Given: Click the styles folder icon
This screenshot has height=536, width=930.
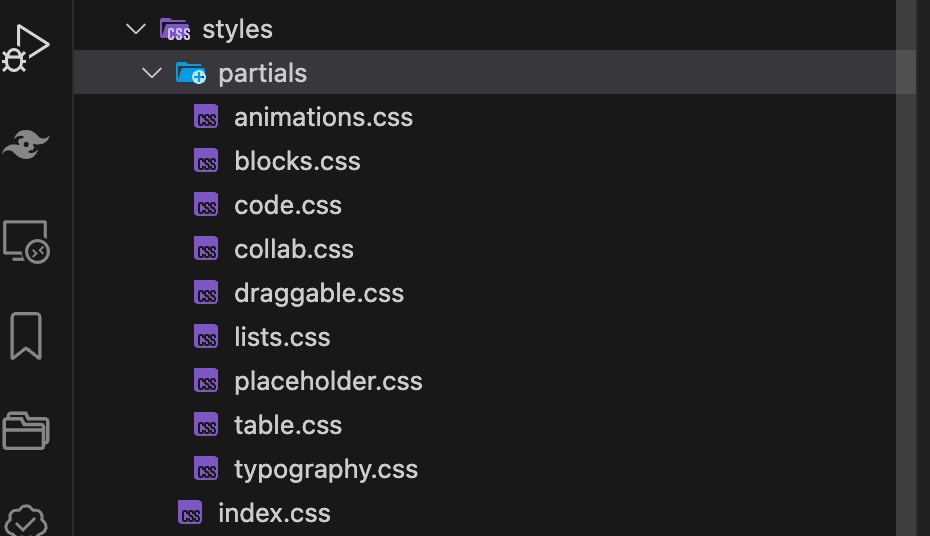Looking at the screenshot, I should tap(175, 29).
